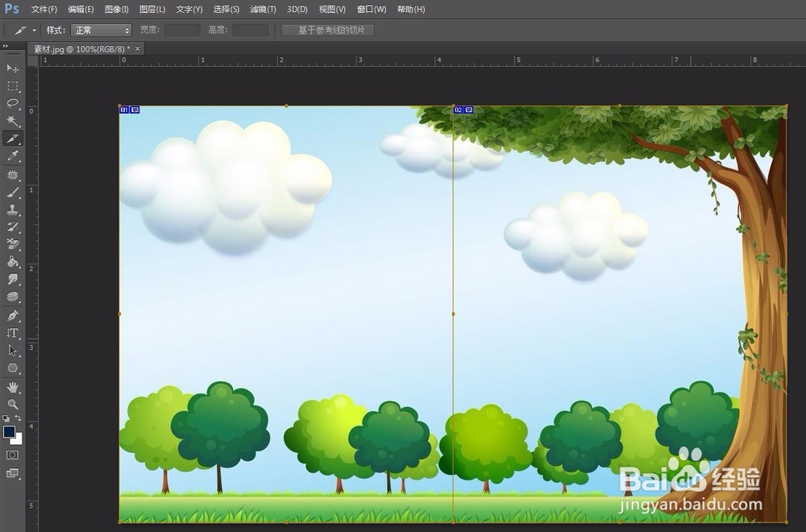This screenshot has height=532, width=806.
Task: Select the Smudge tool
Action: click(x=13, y=280)
